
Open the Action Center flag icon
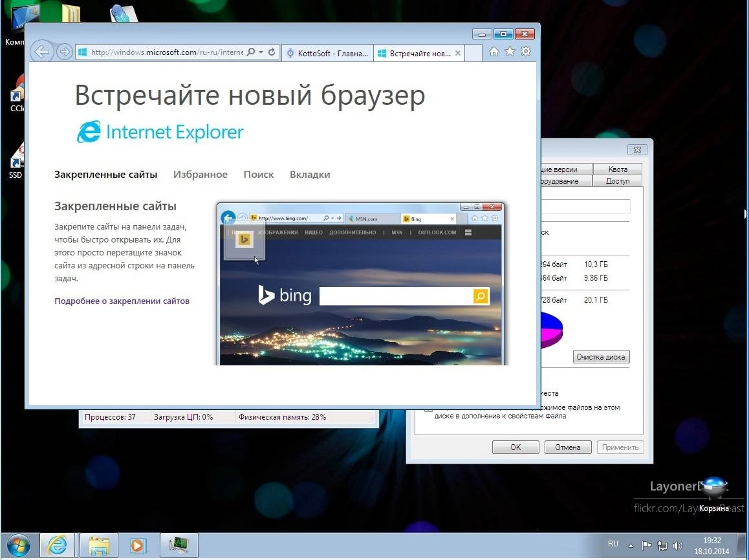click(x=646, y=545)
